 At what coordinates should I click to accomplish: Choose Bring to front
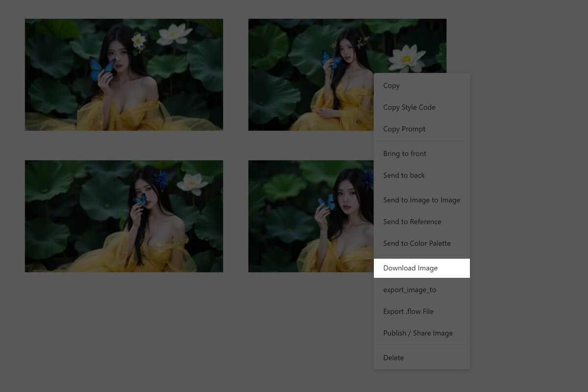tap(405, 153)
